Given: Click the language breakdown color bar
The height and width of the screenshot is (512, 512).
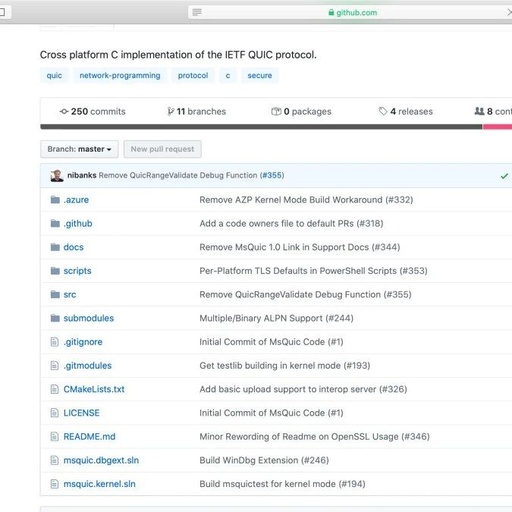Looking at the screenshot, I should tap(276, 127).
